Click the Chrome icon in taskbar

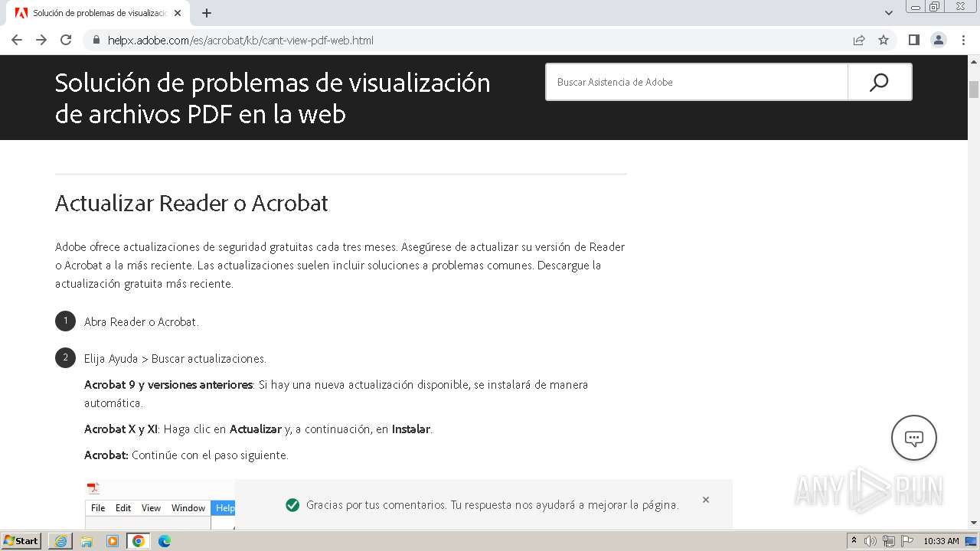click(139, 541)
